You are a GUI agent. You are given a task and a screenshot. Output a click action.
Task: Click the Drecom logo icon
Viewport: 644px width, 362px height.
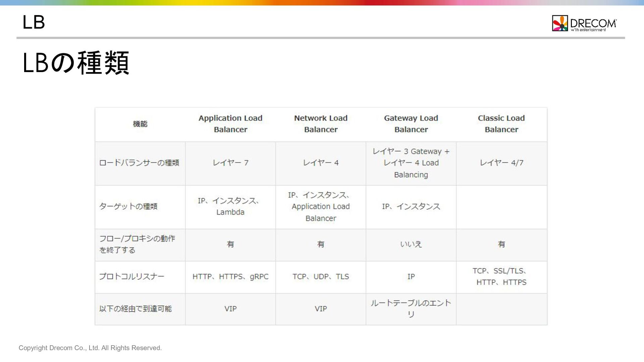pyautogui.click(x=560, y=23)
